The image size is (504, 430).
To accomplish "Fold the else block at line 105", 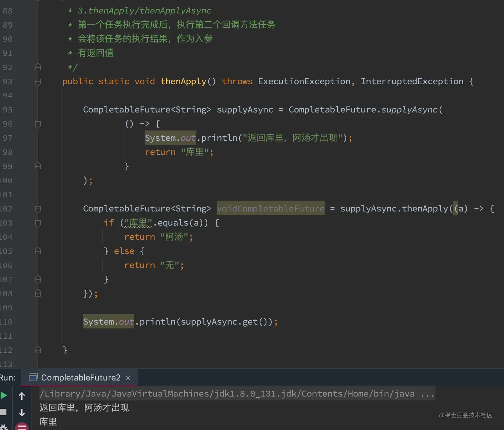I will pos(38,251).
